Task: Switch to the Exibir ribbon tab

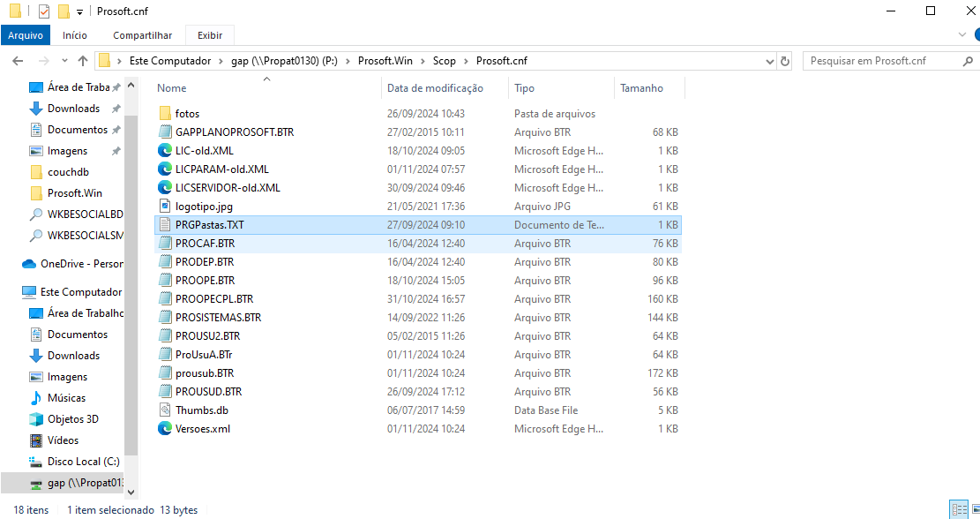Action: click(x=210, y=35)
